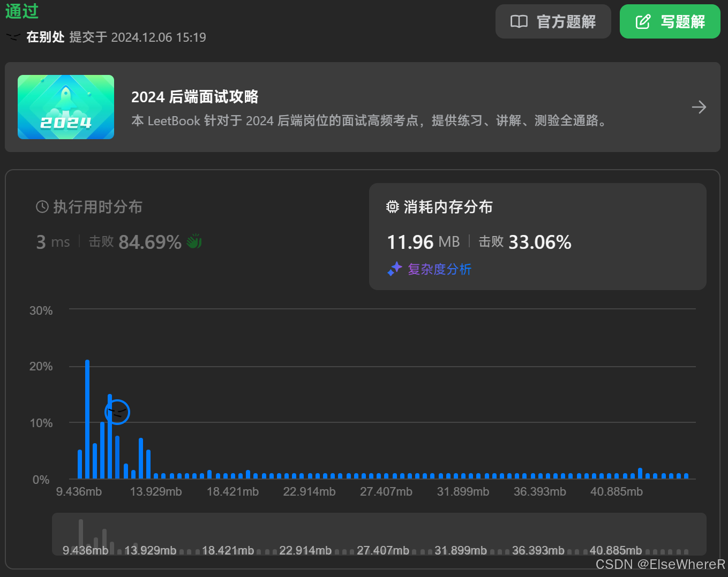Click the 11.96 MB memory value

click(423, 242)
